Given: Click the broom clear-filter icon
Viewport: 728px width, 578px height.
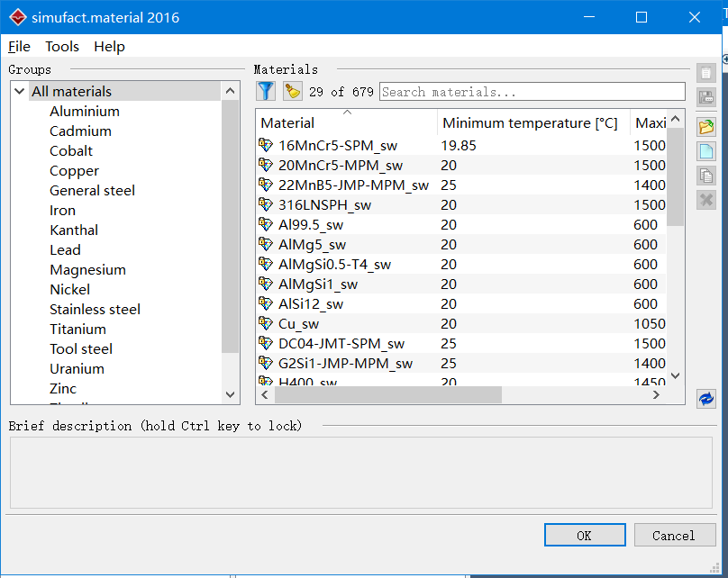Looking at the screenshot, I should pyautogui.click(x=292, y=91).
